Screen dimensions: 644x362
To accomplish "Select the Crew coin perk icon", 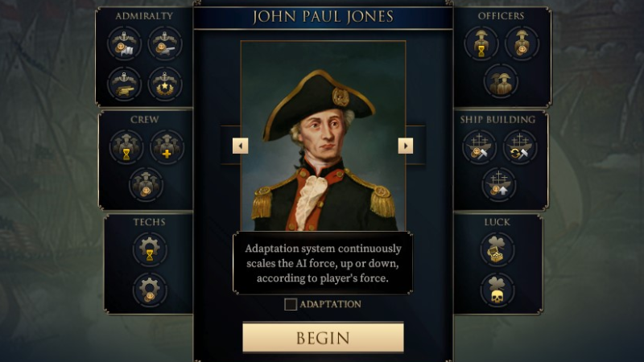I will pos(146,184).
